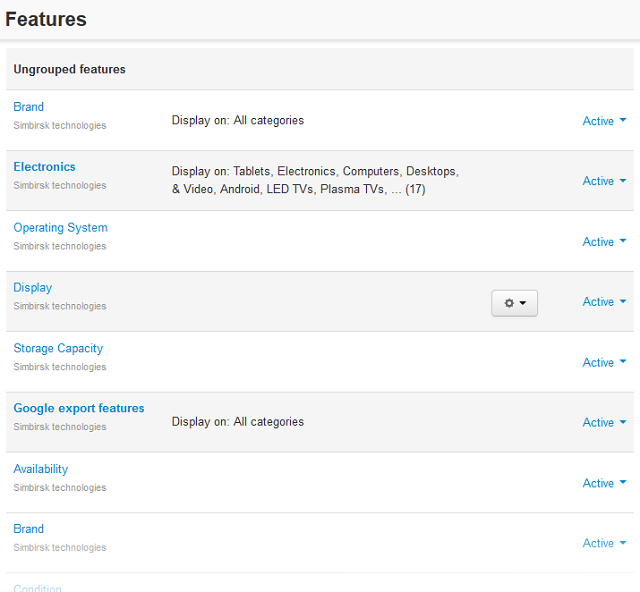Expand the Active status dropdown for Display
Screen dimensions: 640x592
coord(604,302)
